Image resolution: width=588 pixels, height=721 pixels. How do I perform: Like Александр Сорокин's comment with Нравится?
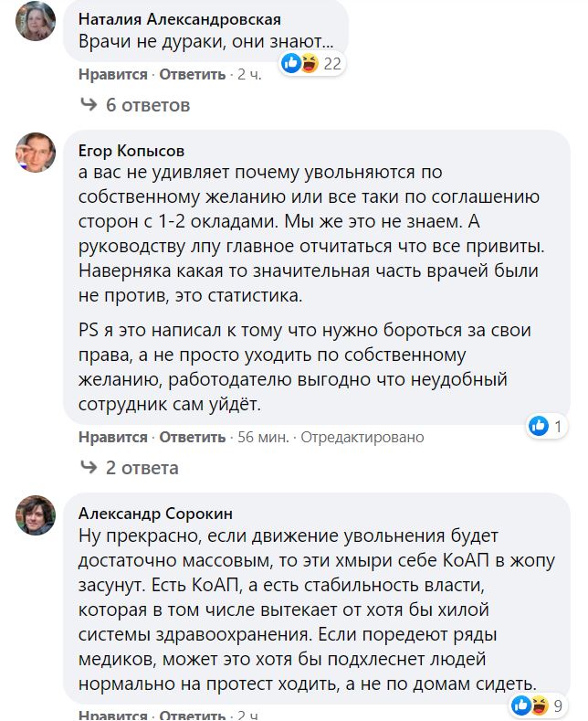coord(112,716)
